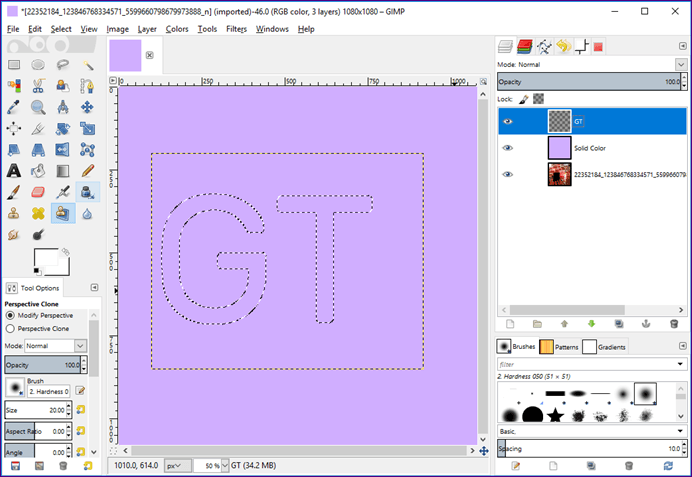Select the Ellipse Select tool
This screenshot has width=692, height=477.
(38, 65)
